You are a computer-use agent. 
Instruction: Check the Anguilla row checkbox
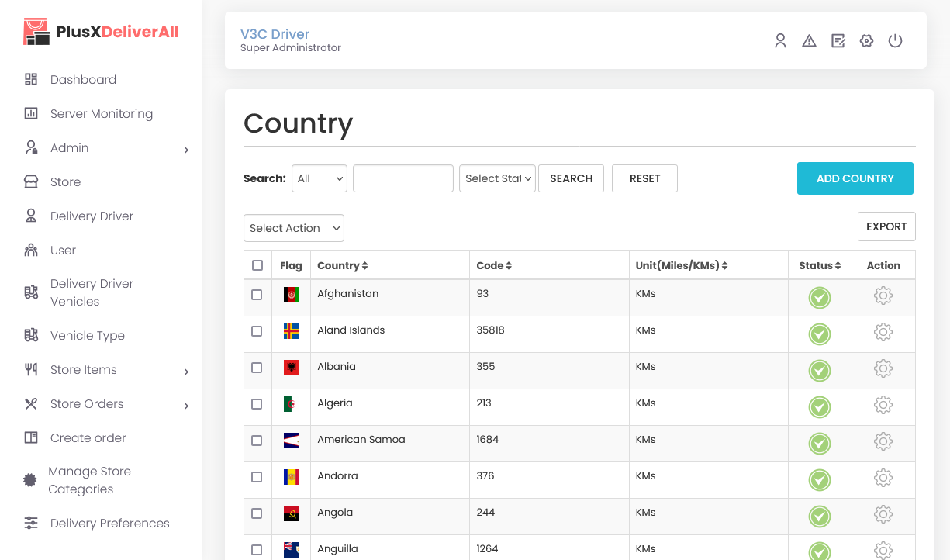[257, 550]
